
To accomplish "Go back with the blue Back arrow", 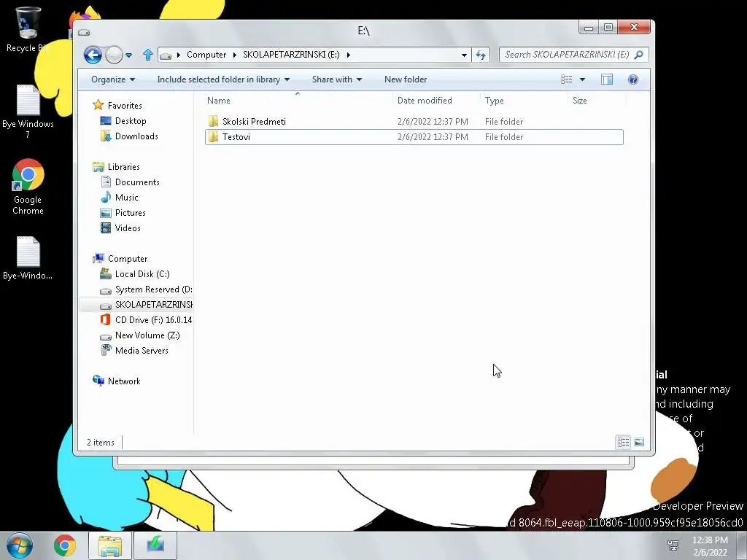I will 93,55.
